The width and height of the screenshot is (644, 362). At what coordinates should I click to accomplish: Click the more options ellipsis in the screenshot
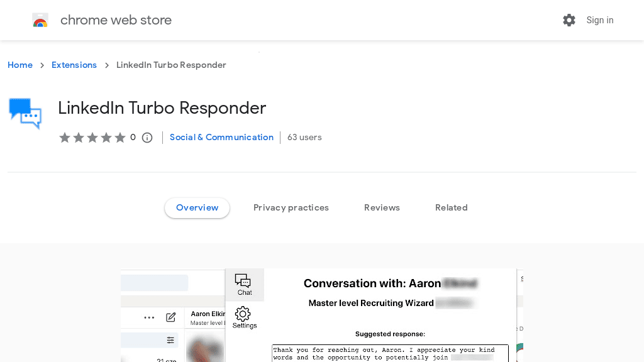(149, 317)
